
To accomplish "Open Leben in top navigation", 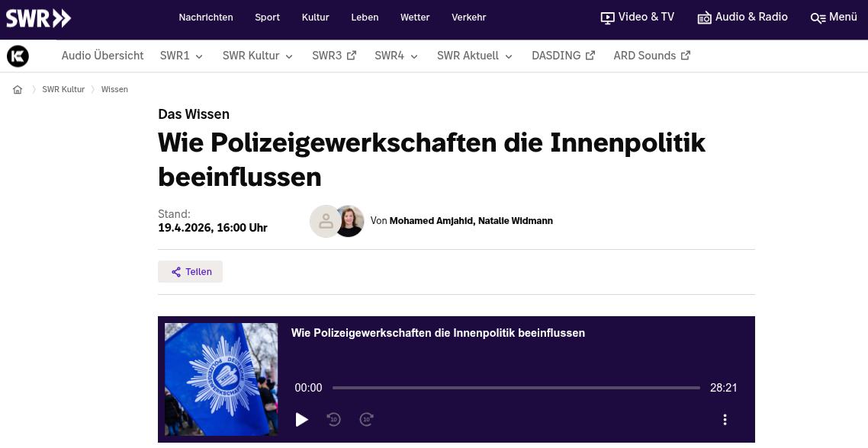I will [x=365, y=18].
